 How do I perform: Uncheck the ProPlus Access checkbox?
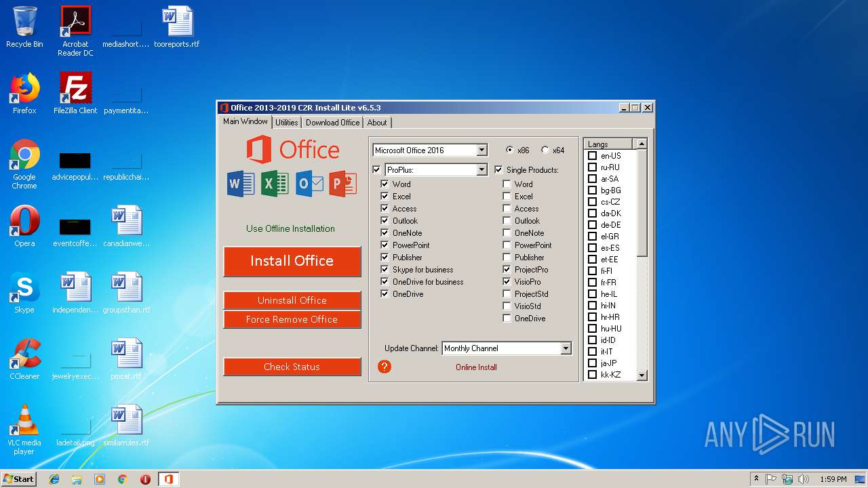coord(384,208)
